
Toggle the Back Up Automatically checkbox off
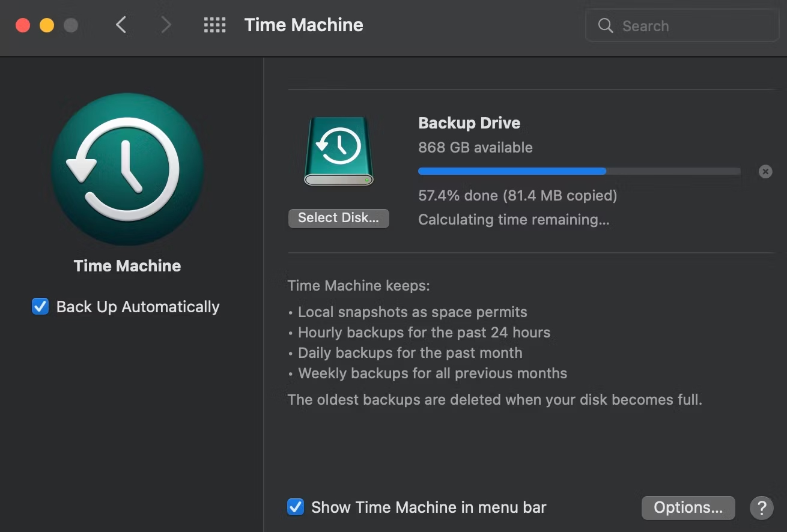pos(40,306)
